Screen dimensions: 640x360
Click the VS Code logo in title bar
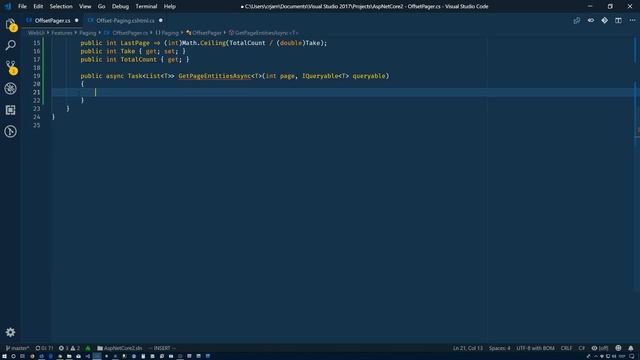pyautogui.click(x=8, y=6)
